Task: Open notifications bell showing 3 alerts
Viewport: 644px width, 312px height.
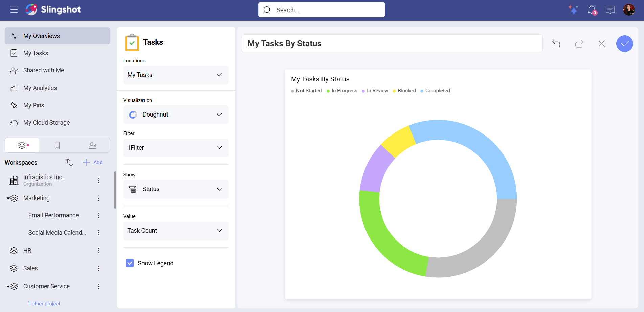Action: pyautogui.click(x=592, y=10)
